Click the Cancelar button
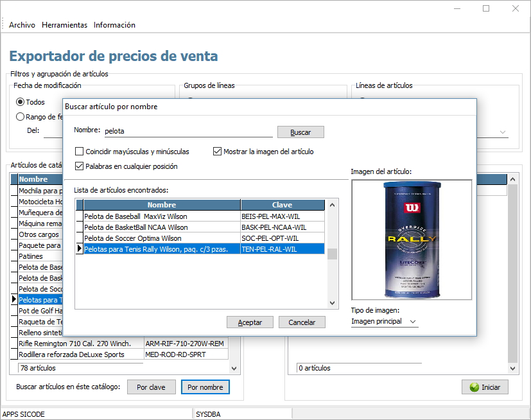 click(302, 322)
